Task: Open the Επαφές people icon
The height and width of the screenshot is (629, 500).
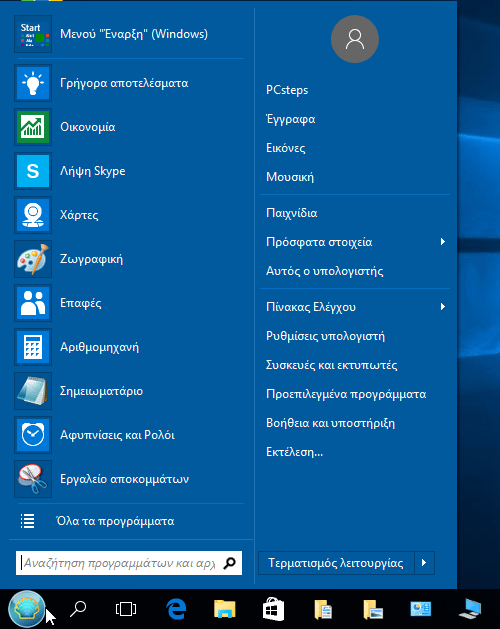Action: pos(33,303)
